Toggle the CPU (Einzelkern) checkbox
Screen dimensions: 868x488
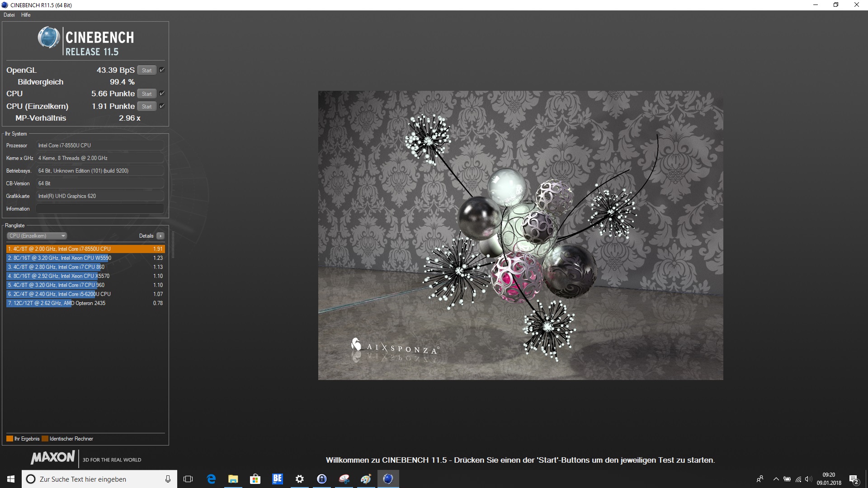coord(162,106)
